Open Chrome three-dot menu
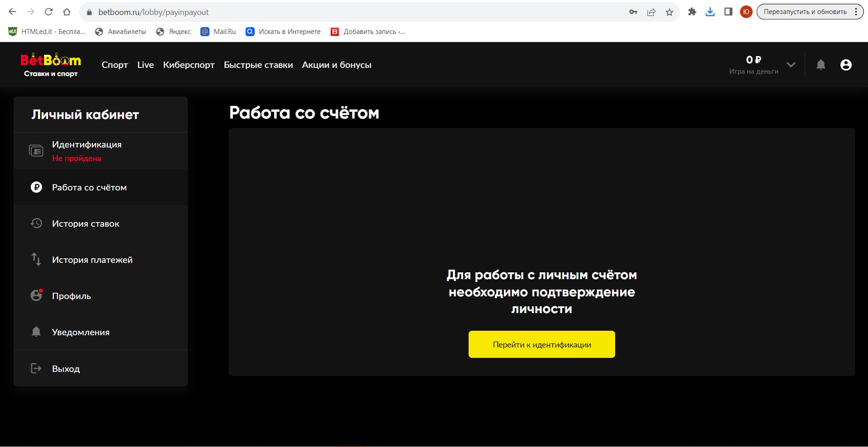 pos(856,12)
